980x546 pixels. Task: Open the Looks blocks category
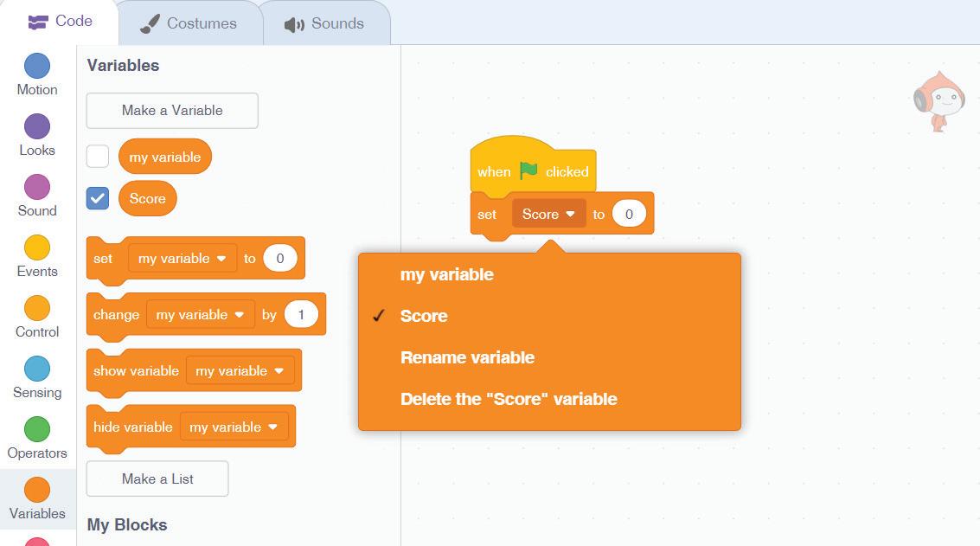[37, 136]
